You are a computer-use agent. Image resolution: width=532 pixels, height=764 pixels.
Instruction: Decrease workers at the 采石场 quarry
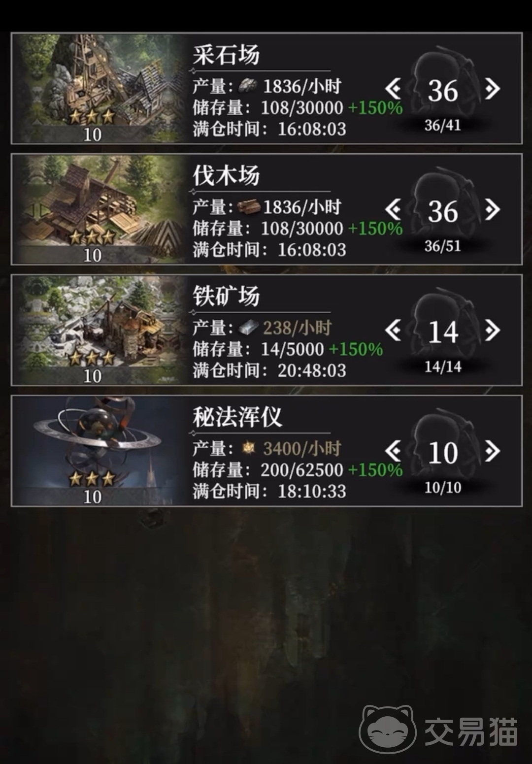tap(393, 89)
